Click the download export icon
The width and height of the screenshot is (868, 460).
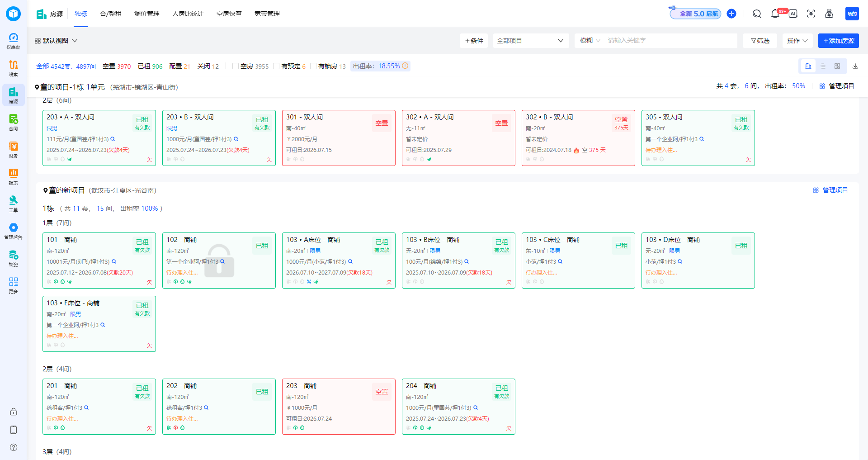click(855, 66)
